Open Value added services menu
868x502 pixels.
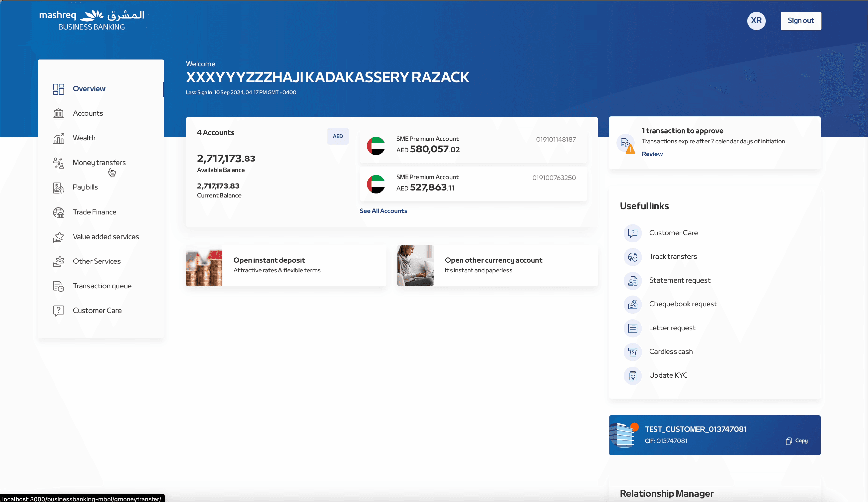point(106,237)
